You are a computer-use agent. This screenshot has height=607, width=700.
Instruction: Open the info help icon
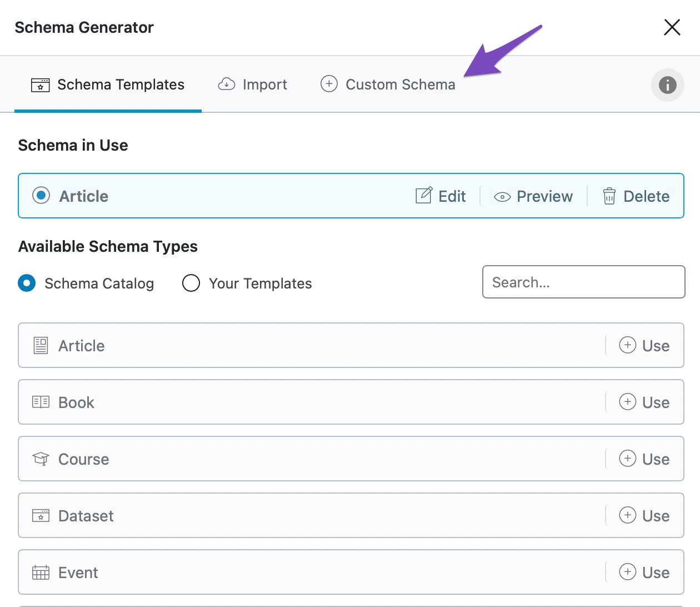pos(667,84)
